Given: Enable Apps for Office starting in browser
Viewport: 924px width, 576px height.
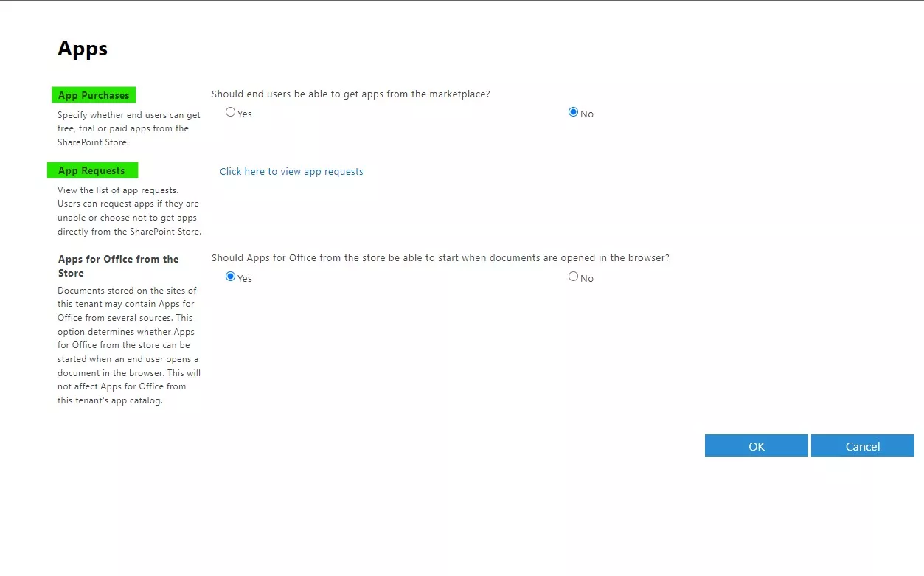Looking at the screenshot, I should click(230, 276).
